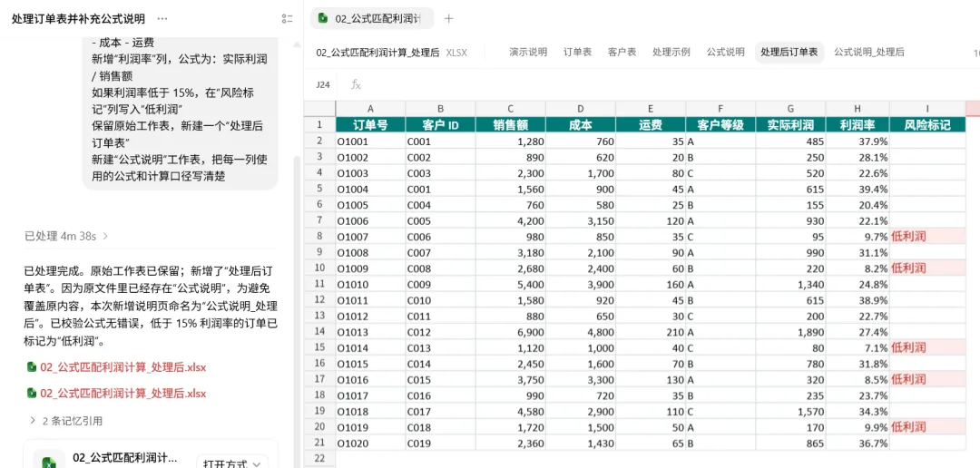Switch to the 客户表 sheet tab

tap(622, 53)
